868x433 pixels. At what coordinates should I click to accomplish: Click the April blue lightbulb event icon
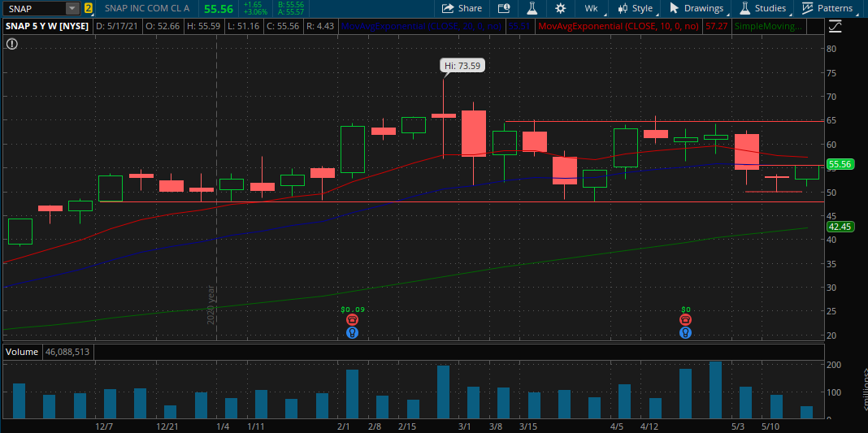(685, 332)
